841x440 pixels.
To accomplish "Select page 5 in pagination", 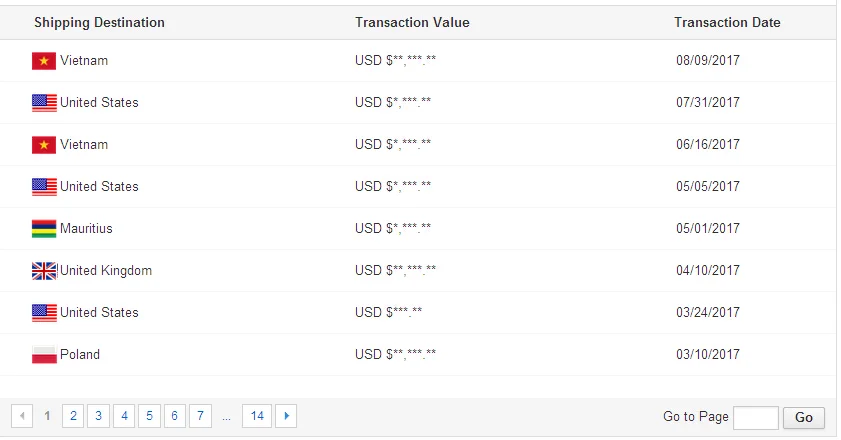I will (x=149, y=416).
